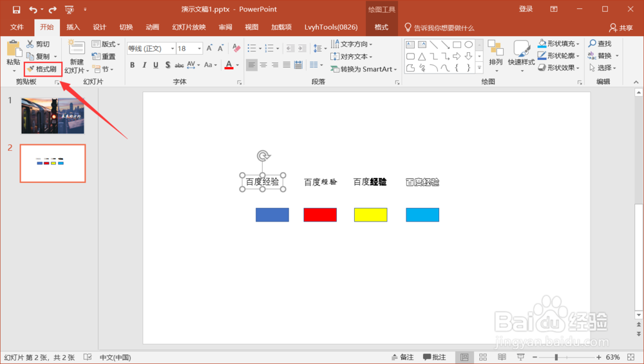The image size is (644, 364).
Task: Open the 节 section dropdown
Action: 102,69
